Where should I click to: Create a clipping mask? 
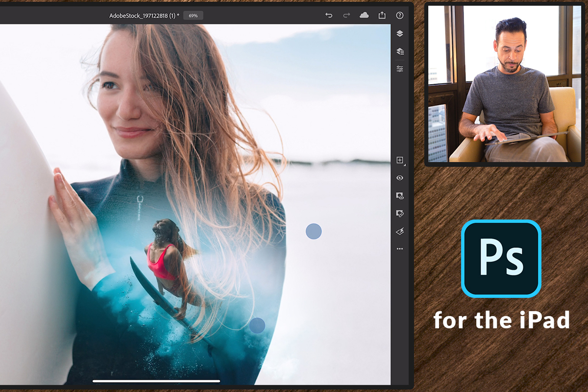coord(399,214)
